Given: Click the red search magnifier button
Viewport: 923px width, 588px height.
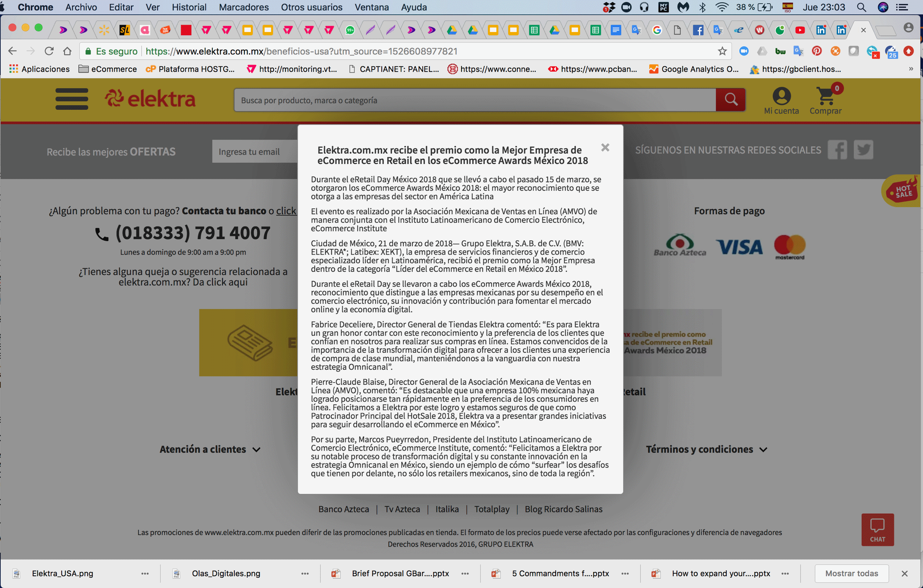Looking at the screenshot, I should [x=730, y=100].
